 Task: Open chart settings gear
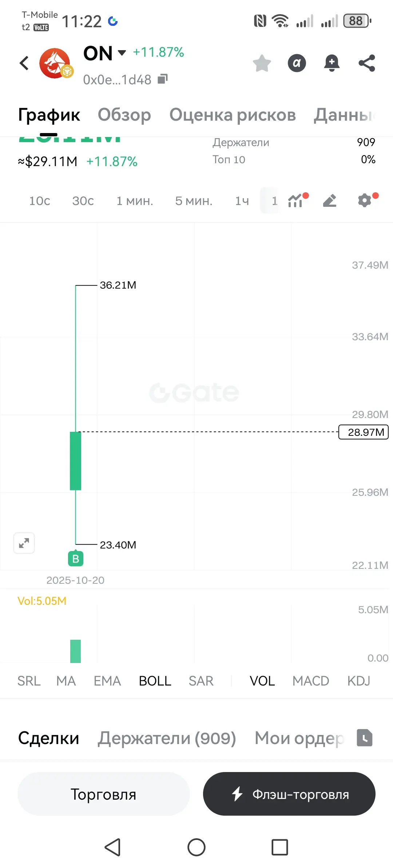tap(365, 200)
